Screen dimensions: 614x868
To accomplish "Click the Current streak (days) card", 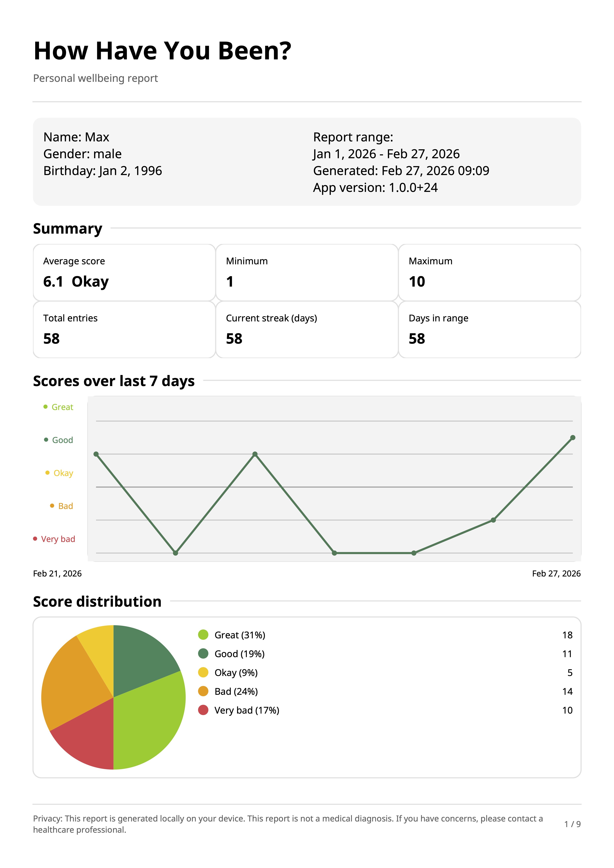I will pos(307,330).
